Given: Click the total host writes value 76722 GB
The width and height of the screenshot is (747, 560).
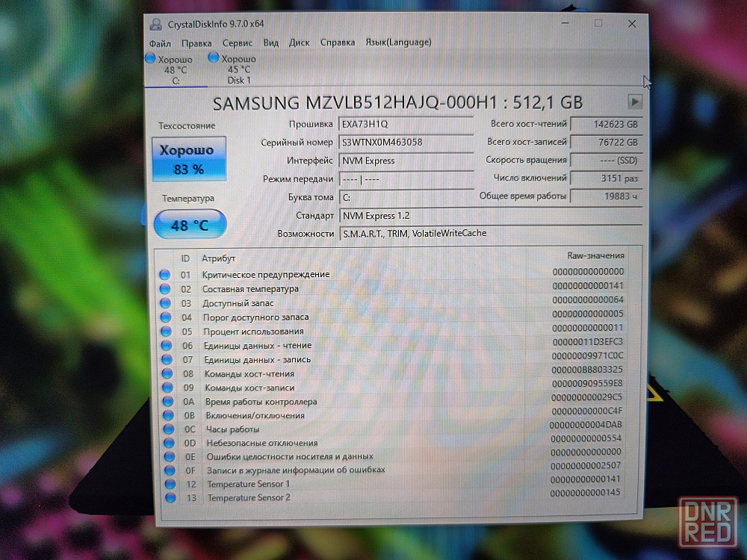Looking at the screenshot, I should pyautogui.click(x=606, y=143).
